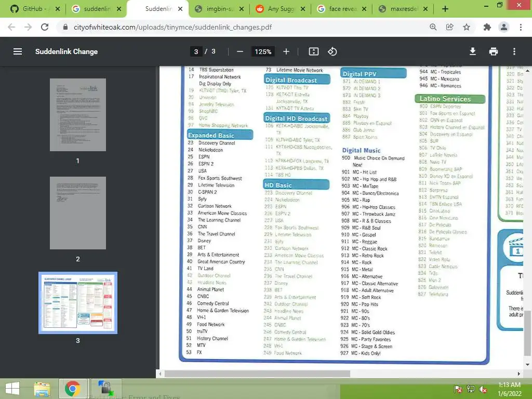Click the MC - Classic Rock entry
Image resolution: width=532 pixels, height=399 pixels.
click(x=364, y=248)
